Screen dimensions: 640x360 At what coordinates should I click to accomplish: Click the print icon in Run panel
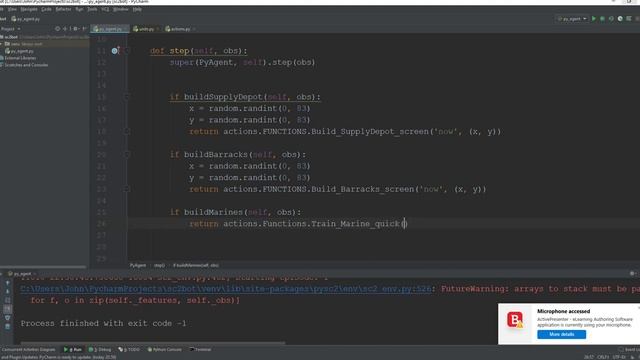pyautogui.click(x=7, y=318)
